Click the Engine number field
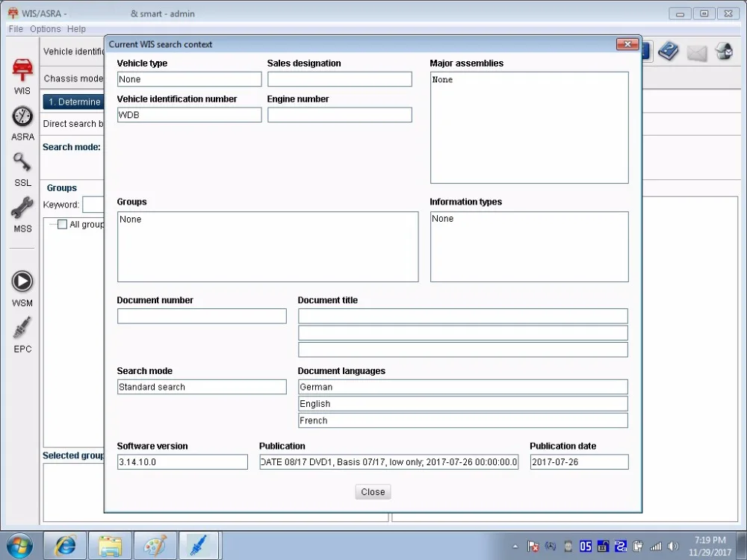This screenshot has height=560, width=747. click(340, 115)
